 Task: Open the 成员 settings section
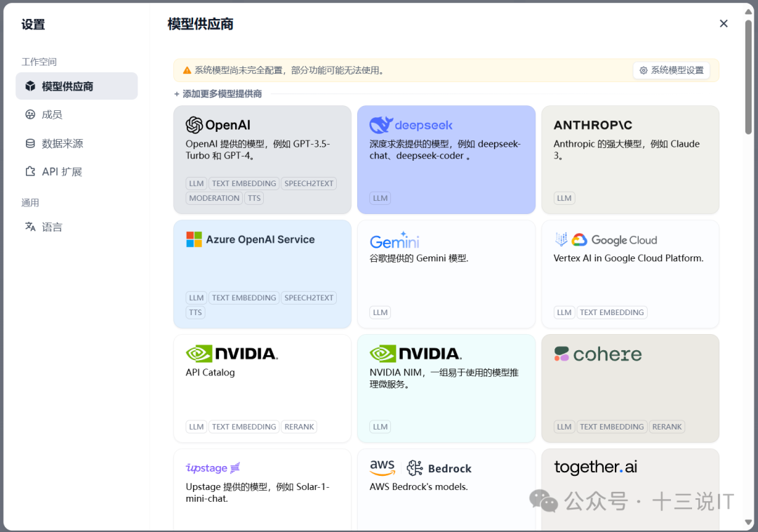tap(77, 114)
